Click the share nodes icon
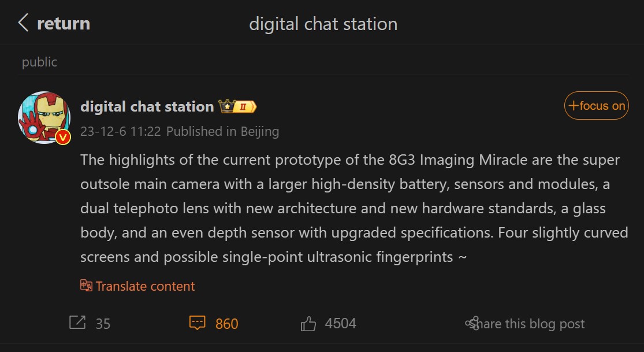644x352 pixels. (472, 323)
